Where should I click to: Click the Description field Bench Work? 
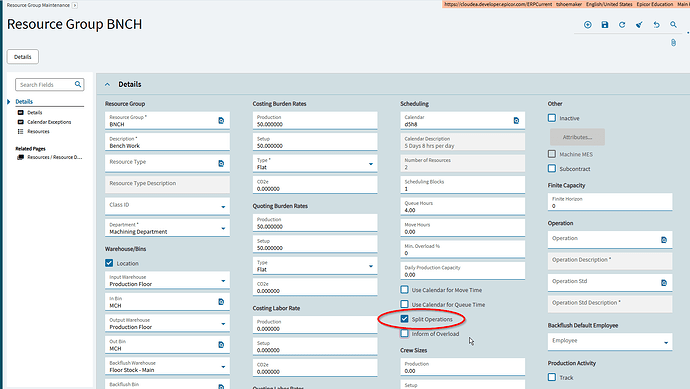point(167,142)
